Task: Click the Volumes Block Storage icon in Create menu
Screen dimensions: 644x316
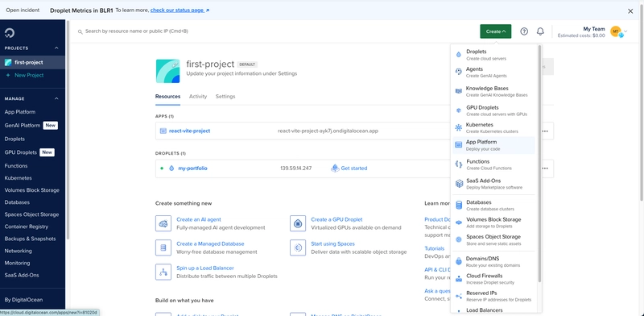Action: coord(459,222)
